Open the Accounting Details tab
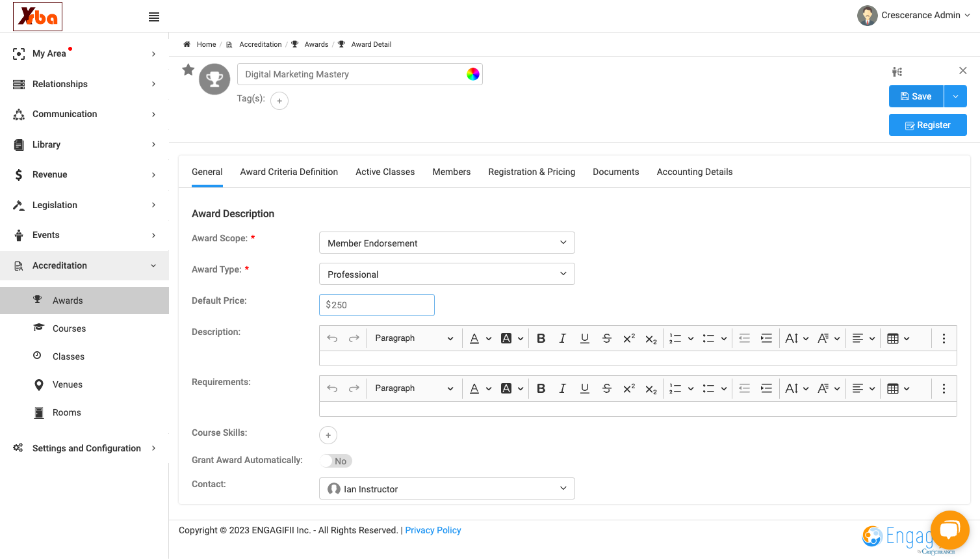This screenshot has width=980, height=560. [x=695, y=172]
